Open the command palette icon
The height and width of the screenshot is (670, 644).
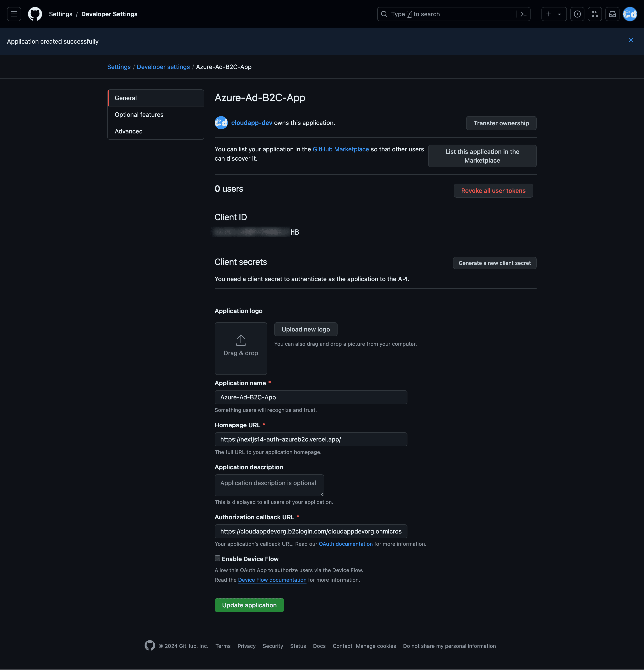coord(523,14)
